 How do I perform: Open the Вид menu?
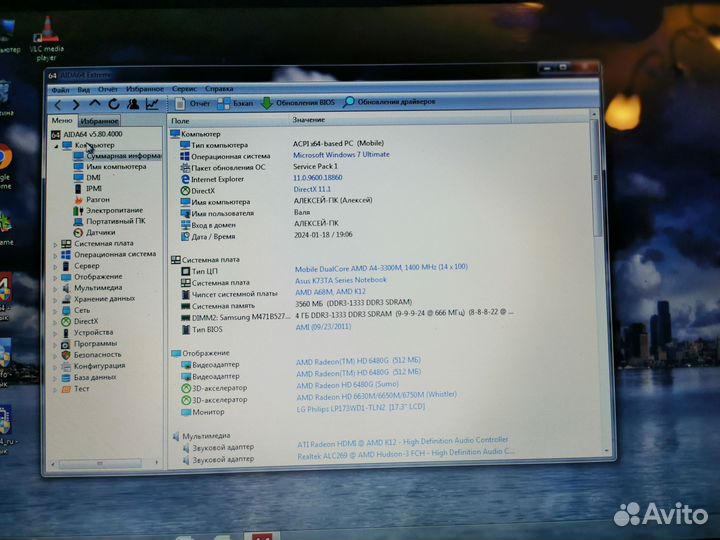pyautogui.click(x=83, y=90)
